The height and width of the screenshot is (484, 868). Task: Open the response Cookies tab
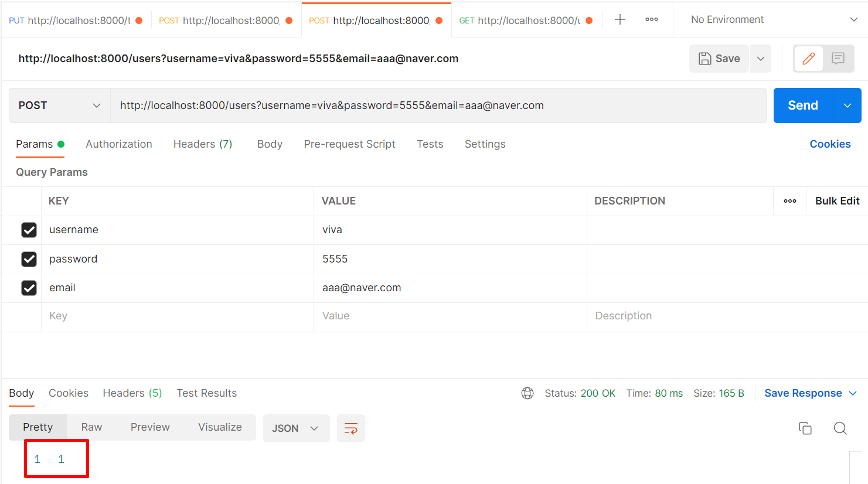(69, 393)
